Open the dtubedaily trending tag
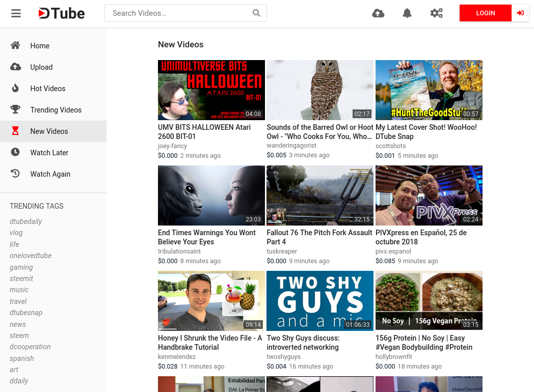Viewport: 534px width, 392px height. tap(26, 221)
